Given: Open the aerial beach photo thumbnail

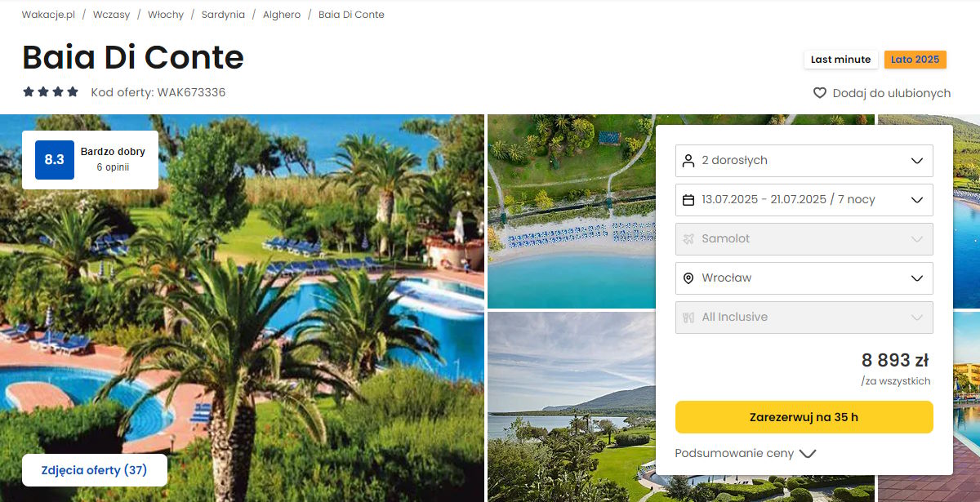Looking at the screenshot, I should point(572,211).
